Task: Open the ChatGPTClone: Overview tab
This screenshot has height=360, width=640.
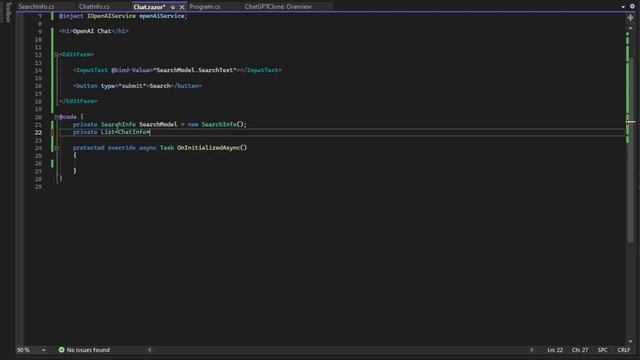Action: (278, 7)
